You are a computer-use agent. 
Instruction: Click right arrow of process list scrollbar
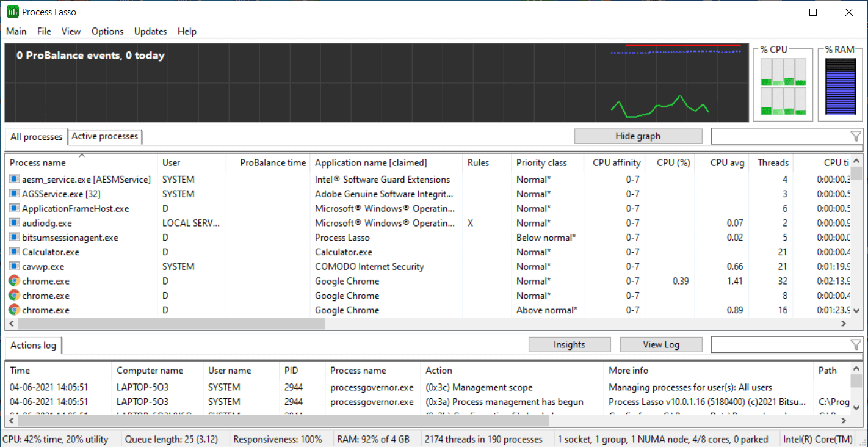pos(845,324)
